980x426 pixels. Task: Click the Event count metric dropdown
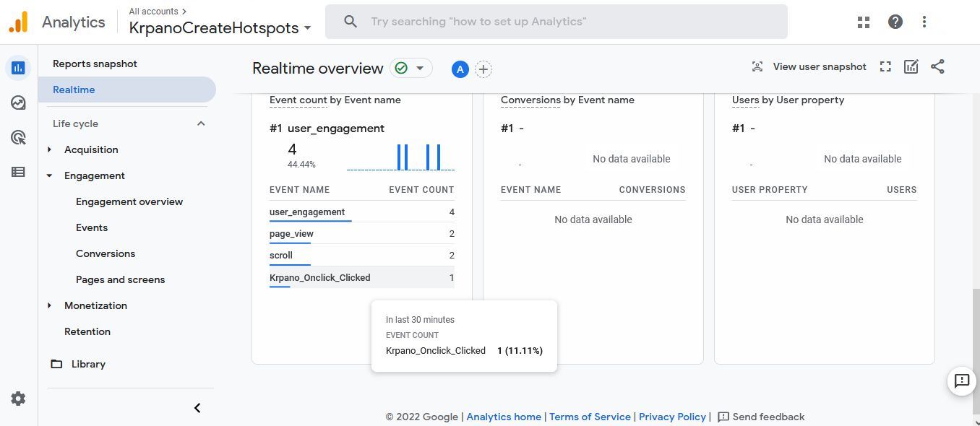298,100
